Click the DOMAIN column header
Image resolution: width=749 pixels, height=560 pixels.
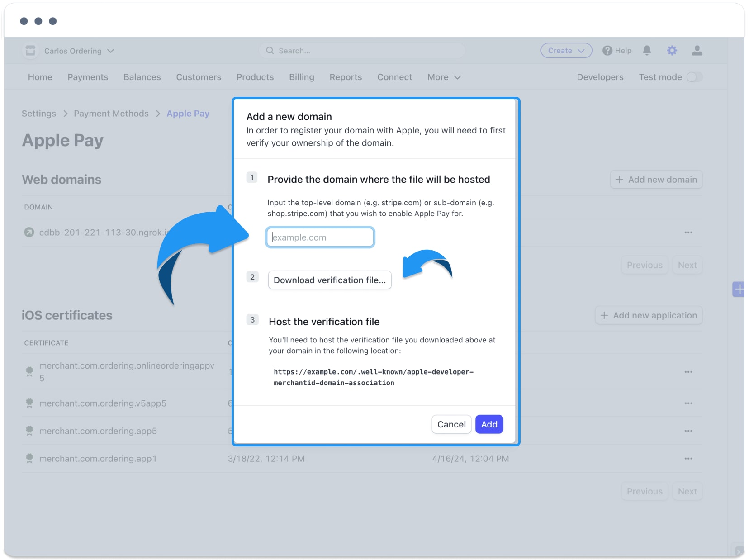[38, 207]
